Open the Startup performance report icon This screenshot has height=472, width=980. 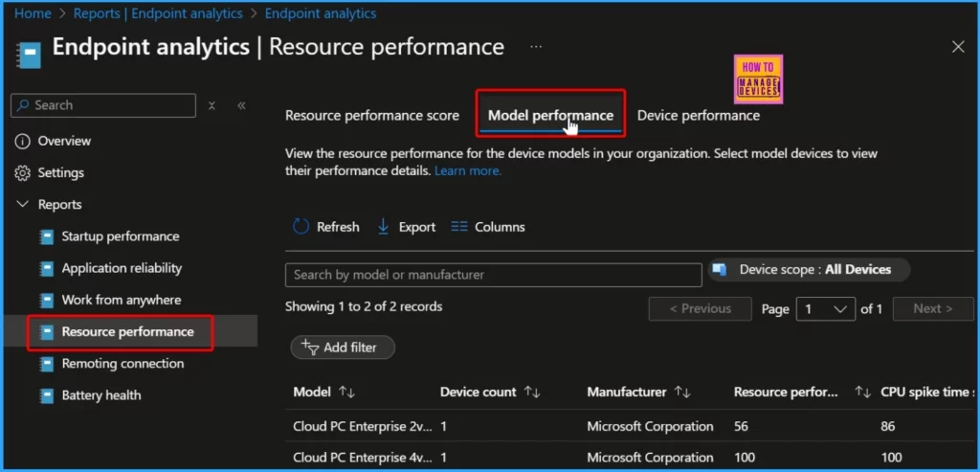click(x=47, y=236)
